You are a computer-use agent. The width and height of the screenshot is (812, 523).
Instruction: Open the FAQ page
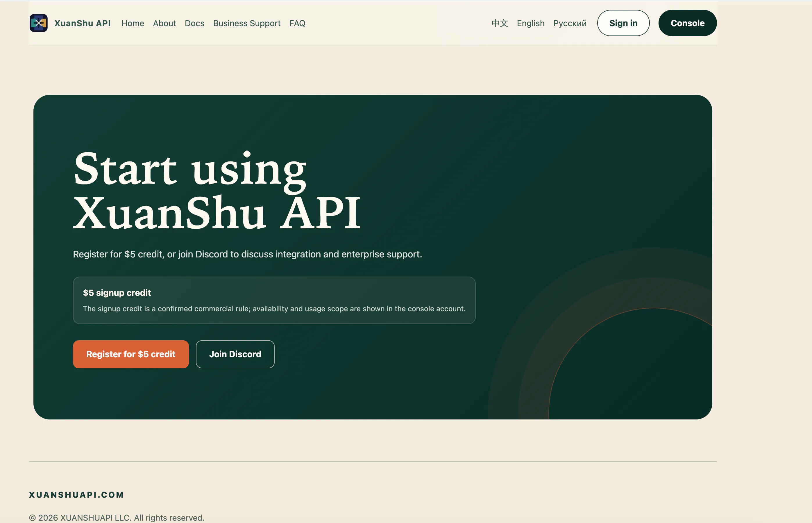point(297,23)
